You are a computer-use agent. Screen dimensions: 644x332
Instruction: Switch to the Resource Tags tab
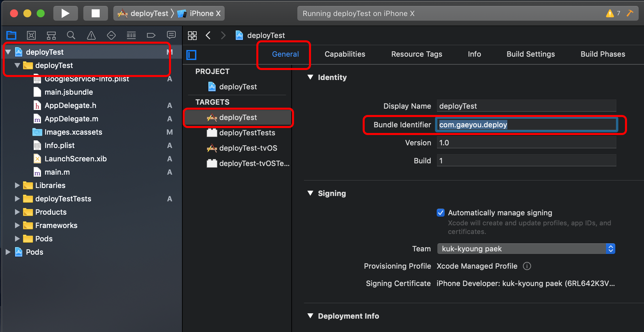(x=417, y=54)
